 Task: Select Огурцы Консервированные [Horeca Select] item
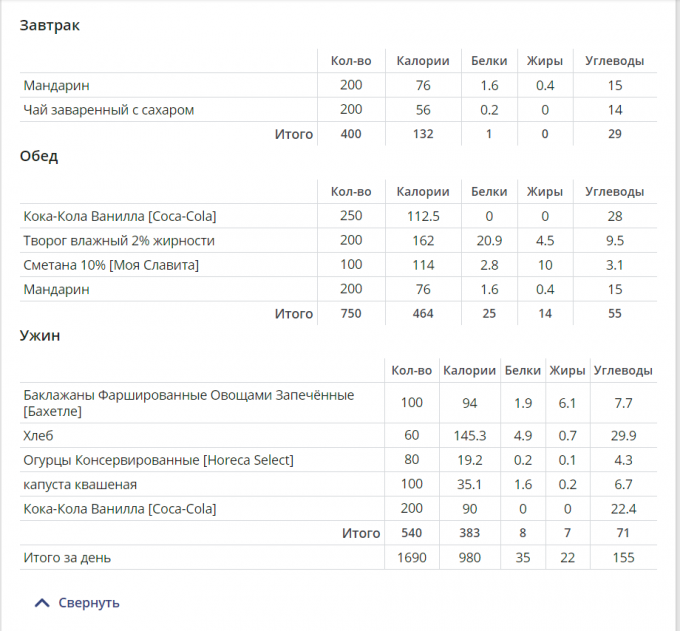[x=158, y=460]
